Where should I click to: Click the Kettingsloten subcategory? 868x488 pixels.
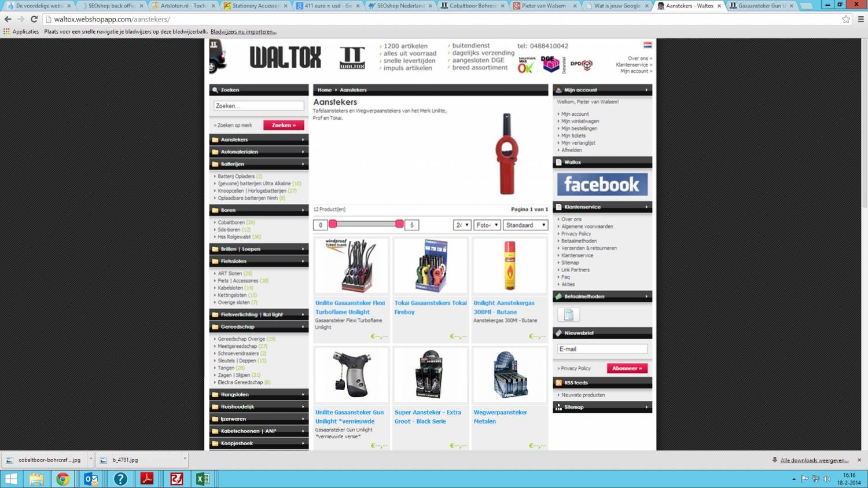click(x=232, y=295)
